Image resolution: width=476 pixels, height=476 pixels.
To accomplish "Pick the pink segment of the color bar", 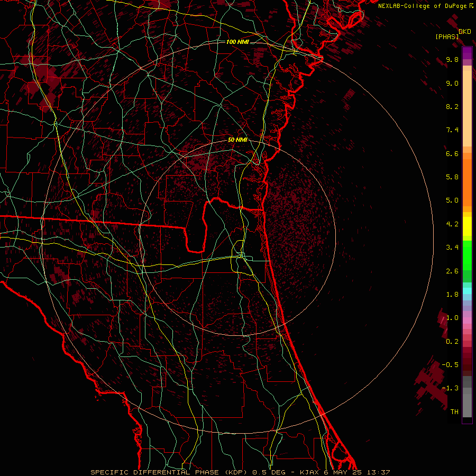I will (x=467, y=321).
